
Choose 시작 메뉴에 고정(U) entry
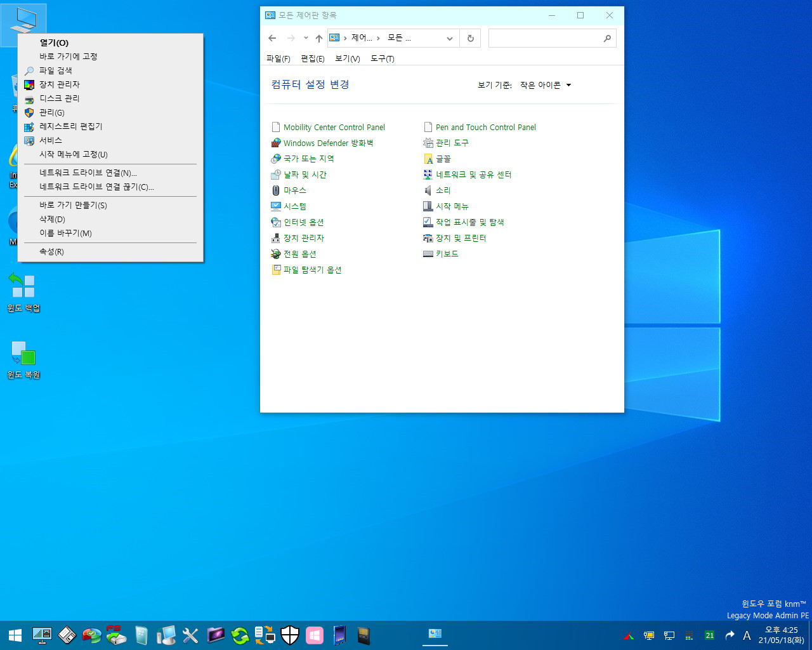pyautogui.click(x=110, y=154)
